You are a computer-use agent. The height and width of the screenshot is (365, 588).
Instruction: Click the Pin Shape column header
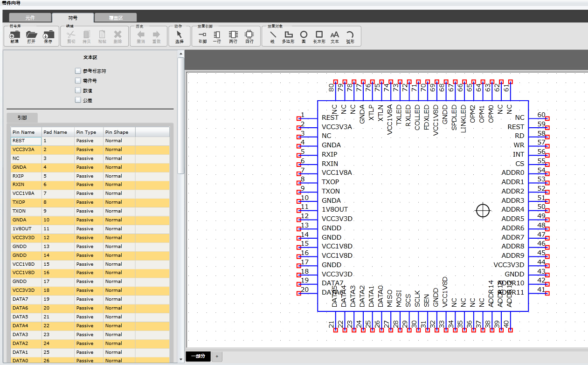[119, 132]
